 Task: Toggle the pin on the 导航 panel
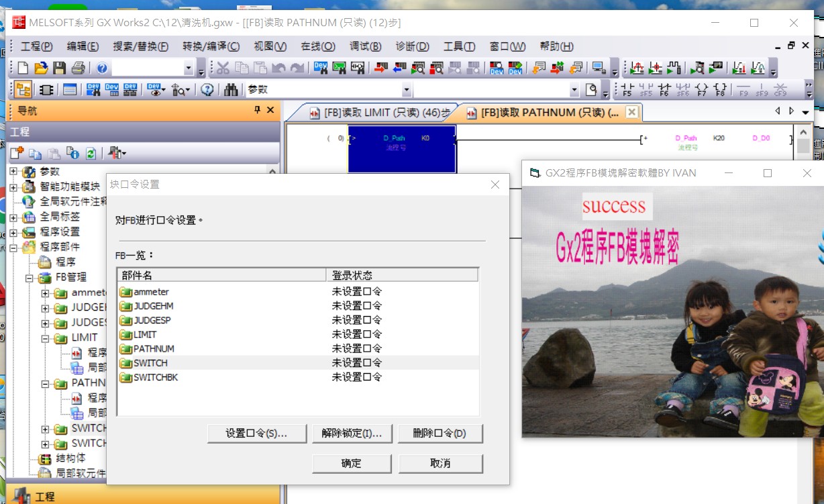pyautogui.click(x=257, y=111)
